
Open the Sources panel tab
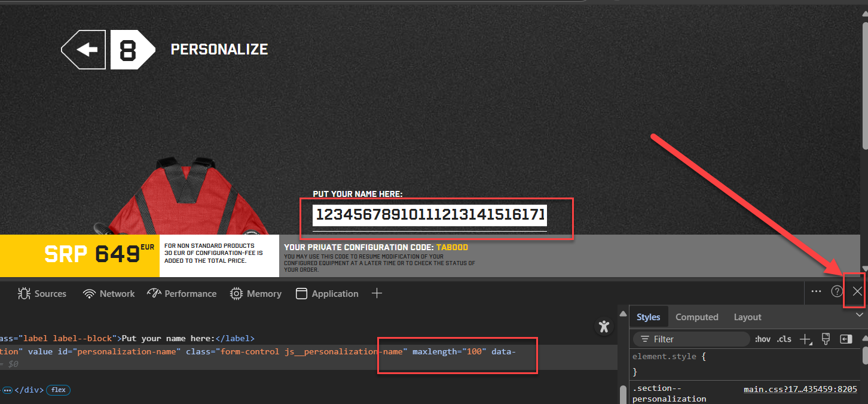(42, 294)
